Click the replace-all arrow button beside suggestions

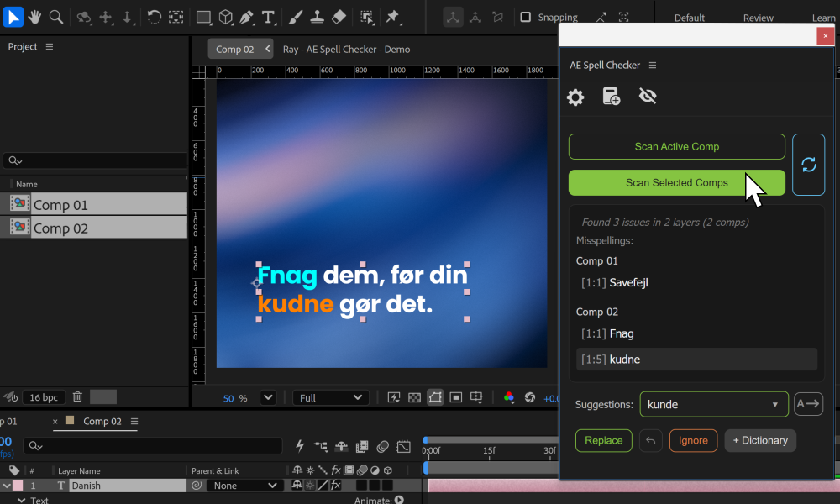pyautogui.click(x=808, y=404)
